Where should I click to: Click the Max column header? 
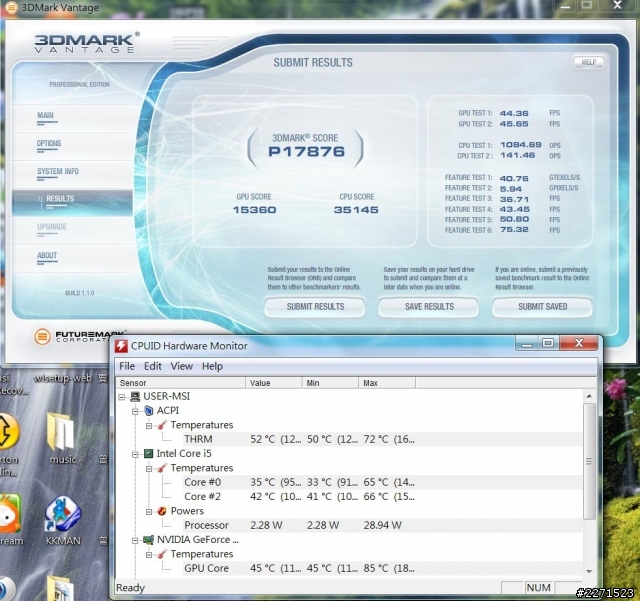pyautogui.click(x=387, y=383)
